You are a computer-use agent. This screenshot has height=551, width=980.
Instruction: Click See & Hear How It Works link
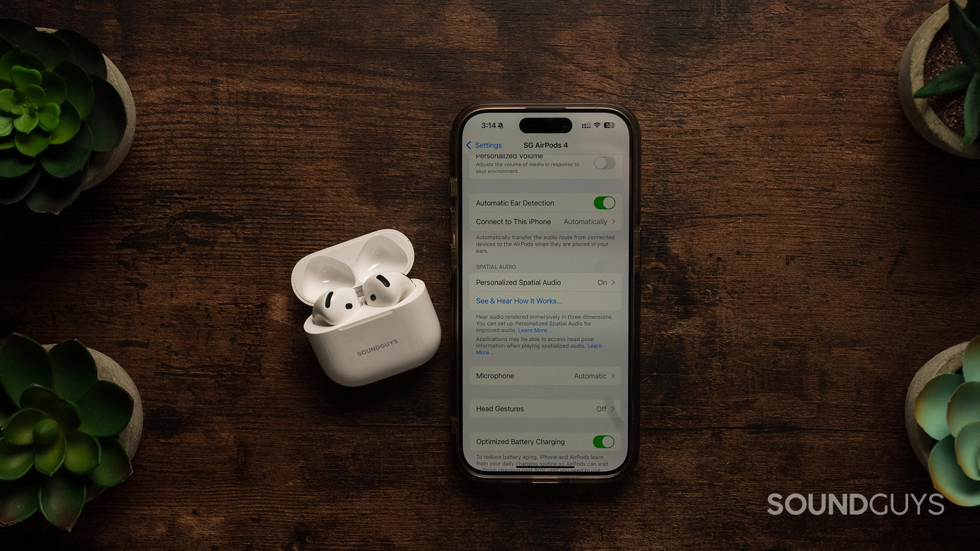[518, 301]
